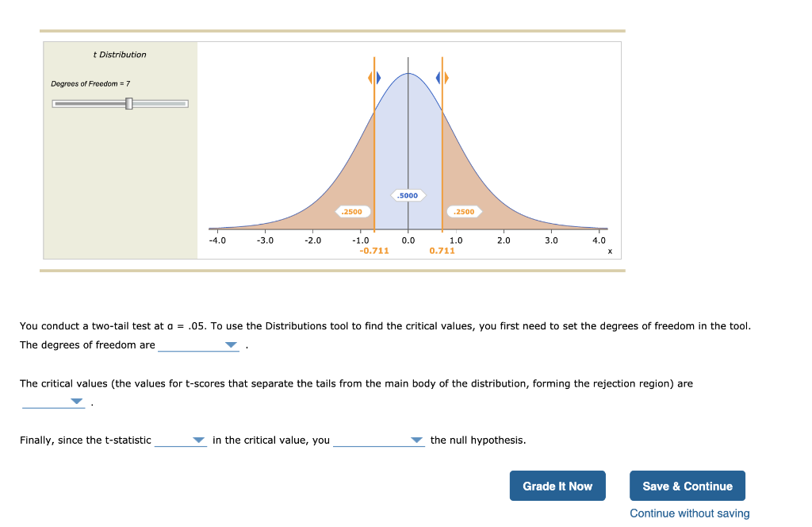Open the t-statistic comparison dropdown
The height and width of the screenshot is (527, 812).
[197, 440]
